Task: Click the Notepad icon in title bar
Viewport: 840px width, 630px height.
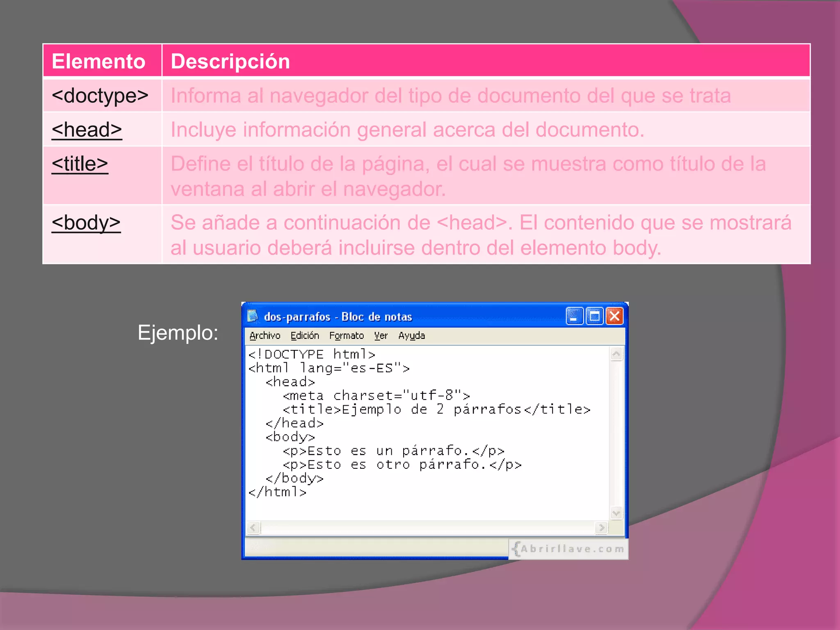Action: (x=253, y=316)
